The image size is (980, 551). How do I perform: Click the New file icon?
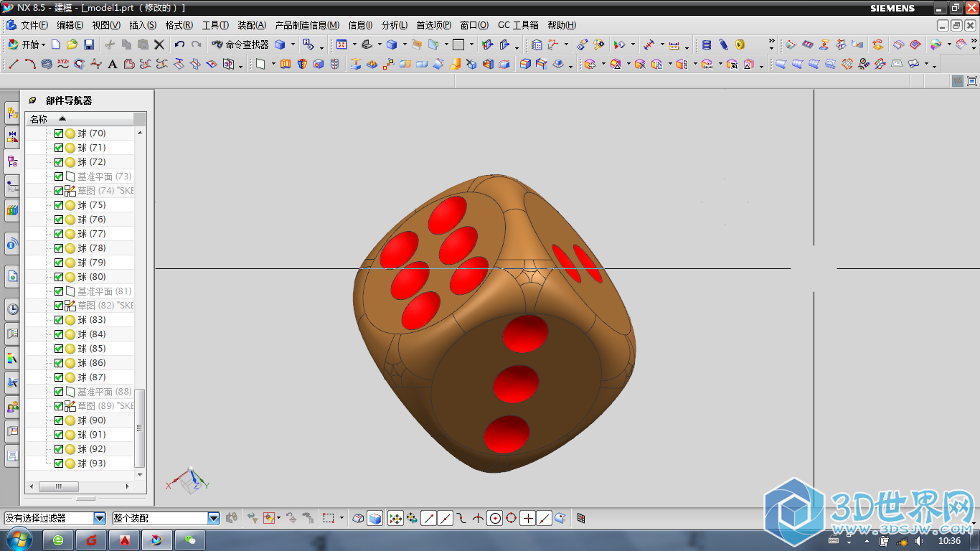(56, 44)
